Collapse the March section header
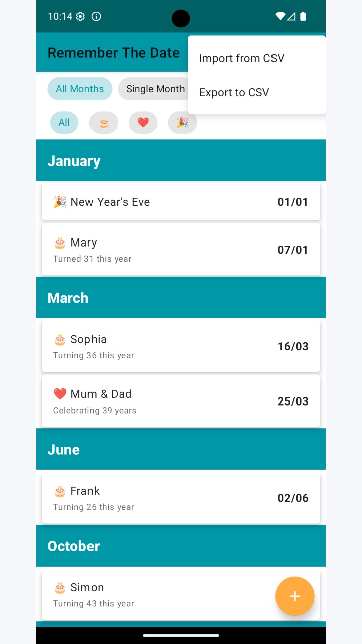 point(181,298)
